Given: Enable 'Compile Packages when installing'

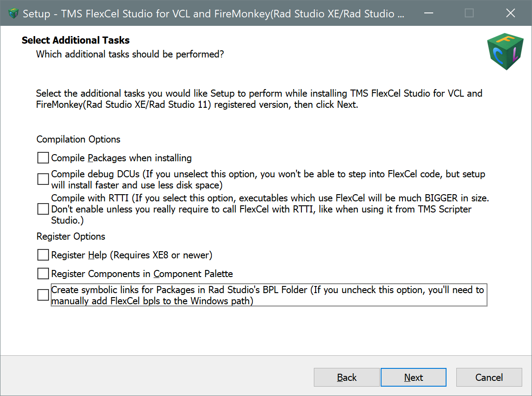Looking at the screenshot, I should pyautogui.click(x=43, y=158).
